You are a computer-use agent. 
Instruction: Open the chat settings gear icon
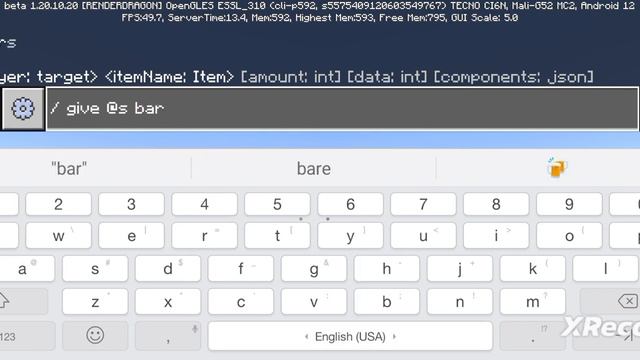click(x=23, y=109)
